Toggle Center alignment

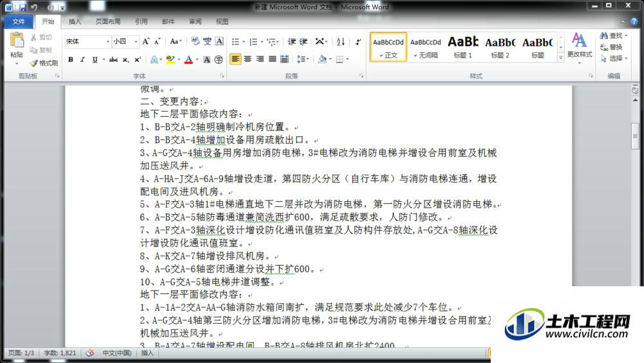[248, 59]
